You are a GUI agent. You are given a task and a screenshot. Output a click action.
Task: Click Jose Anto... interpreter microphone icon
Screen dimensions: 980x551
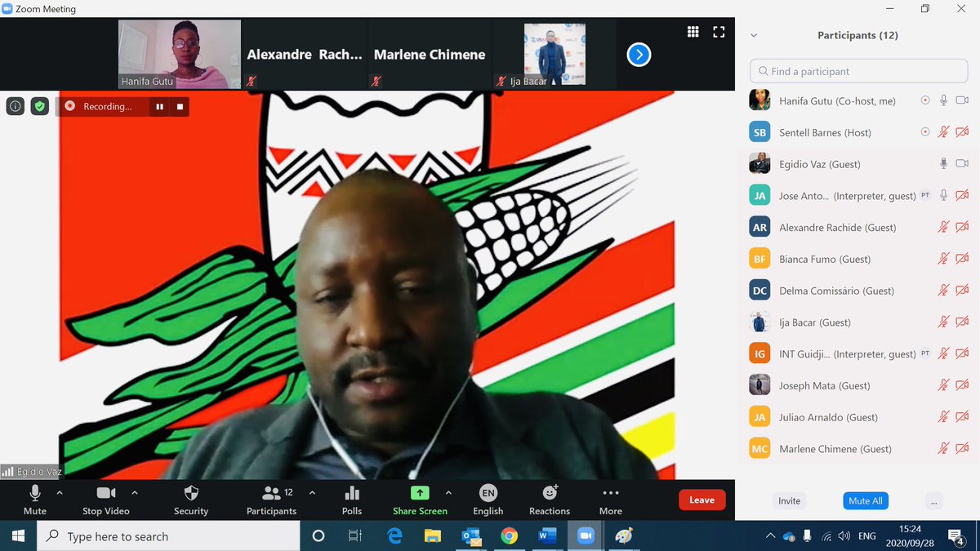[x=943, y=195]
